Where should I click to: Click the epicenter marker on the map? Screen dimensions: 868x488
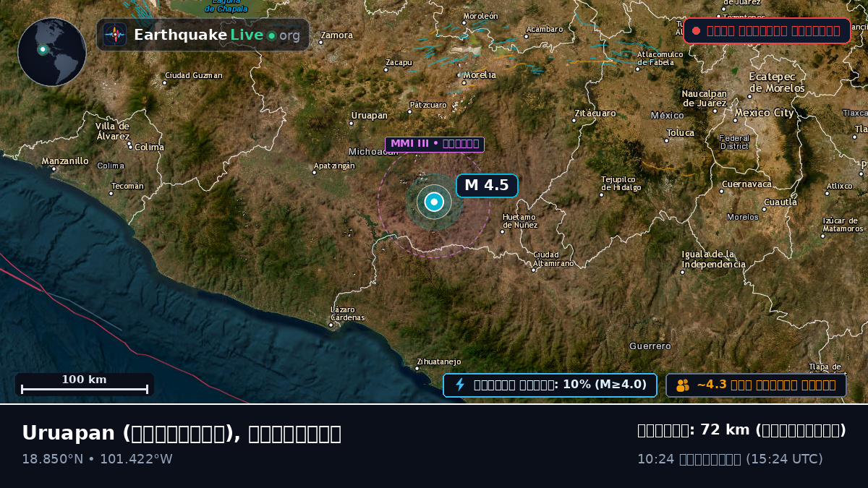434,202
